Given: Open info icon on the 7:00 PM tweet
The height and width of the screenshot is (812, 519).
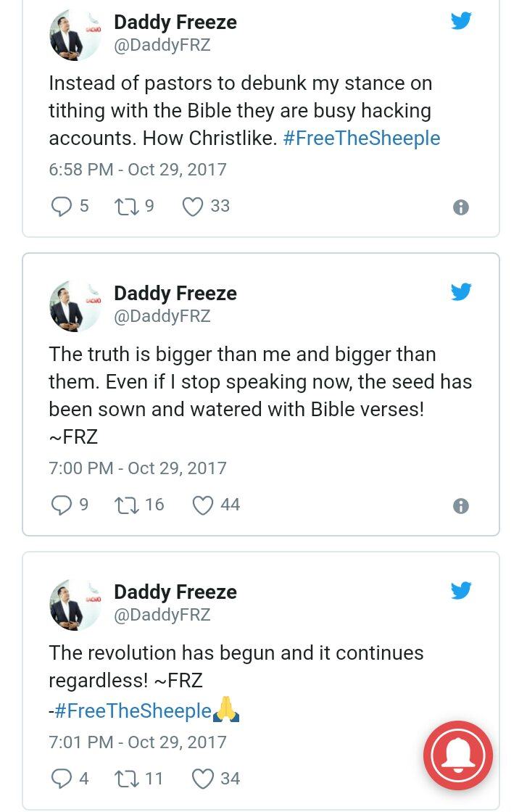Looking at the screenshot, I should click(461, 506).
